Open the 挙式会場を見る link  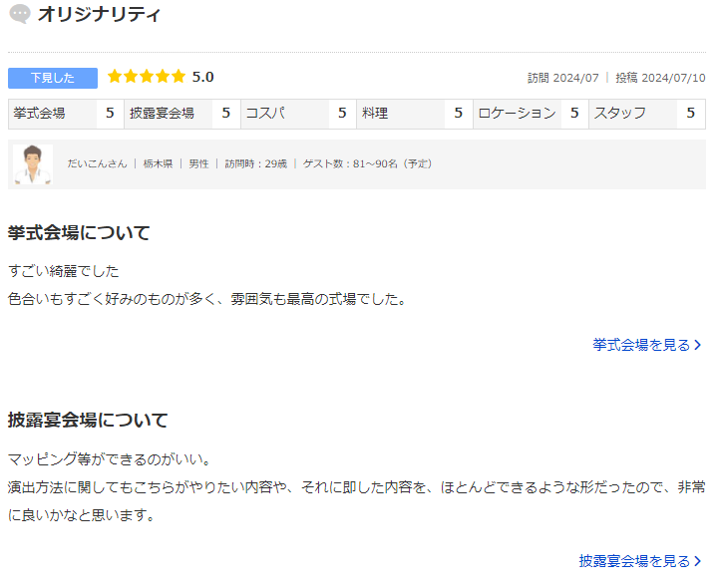coord(641,345)
